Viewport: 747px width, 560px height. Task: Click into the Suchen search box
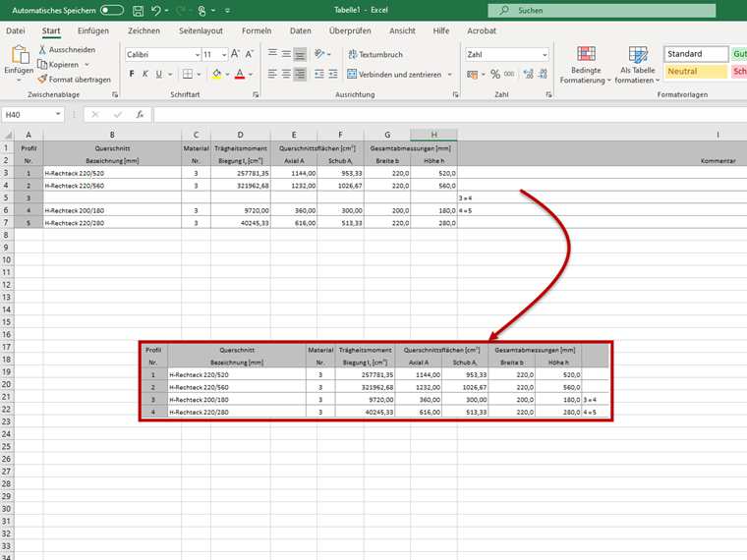[x=602, y=10]
